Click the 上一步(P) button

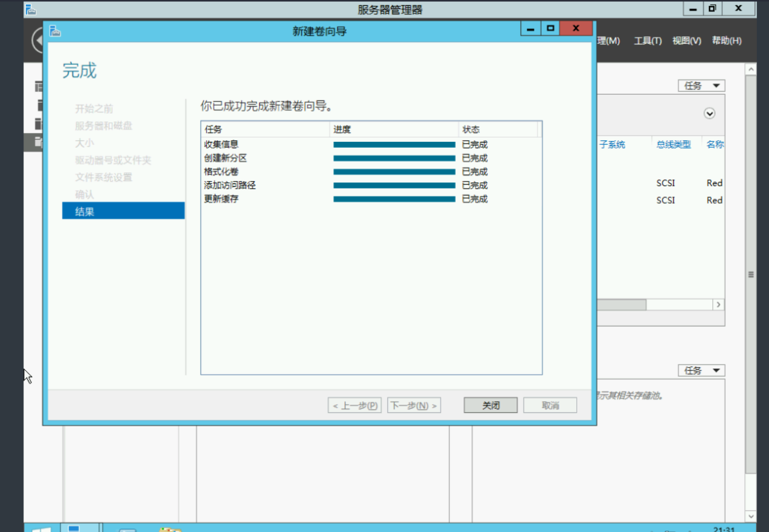[355, 405]
